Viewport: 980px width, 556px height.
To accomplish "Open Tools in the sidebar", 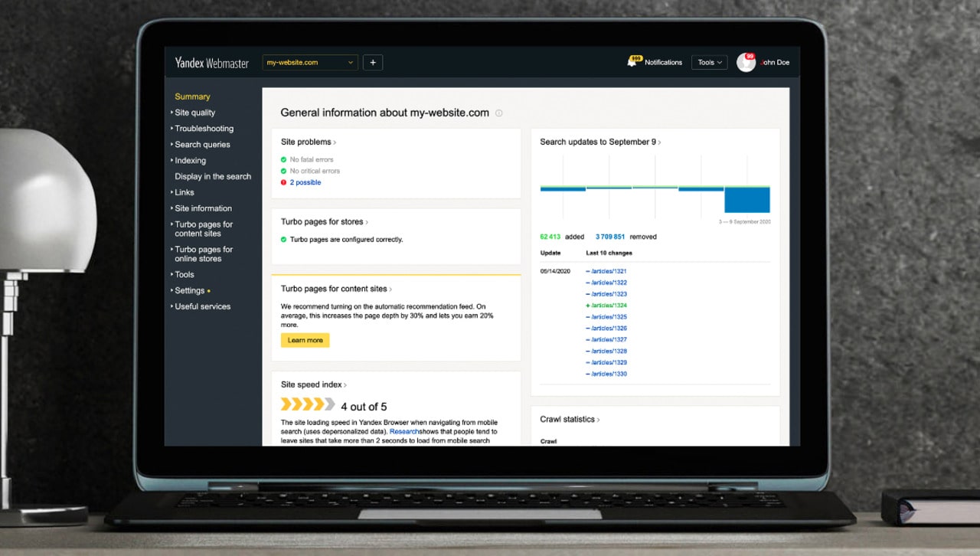I will click(x=184, y=274).
